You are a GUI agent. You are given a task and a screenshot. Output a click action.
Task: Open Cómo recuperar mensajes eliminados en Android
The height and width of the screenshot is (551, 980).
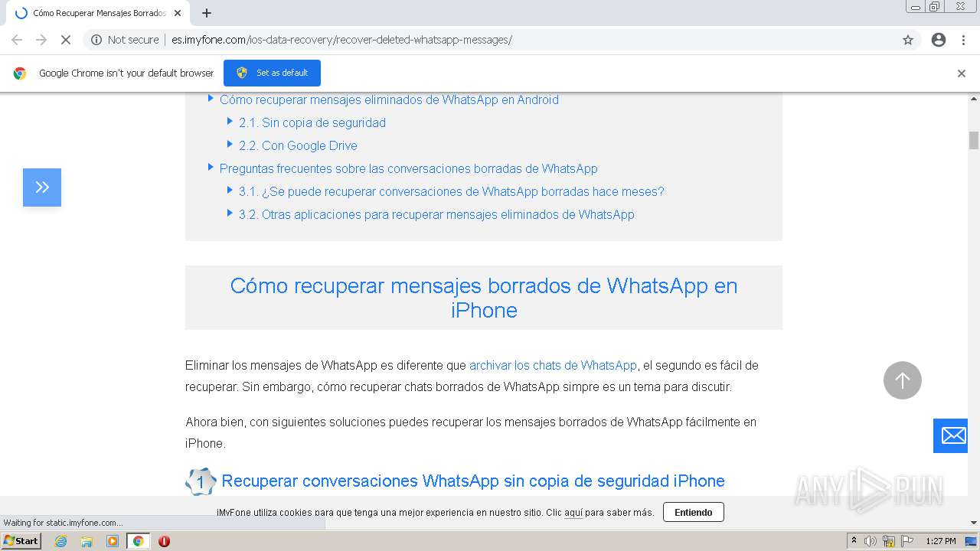[x=389, y=99]
